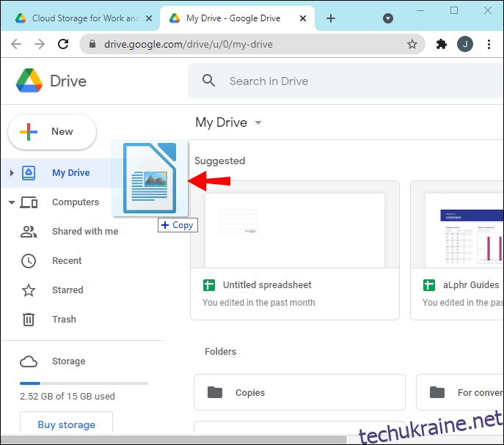Click the Starred star icon in sidebar
Screen dimensions: 504x445
click(29, 290)
